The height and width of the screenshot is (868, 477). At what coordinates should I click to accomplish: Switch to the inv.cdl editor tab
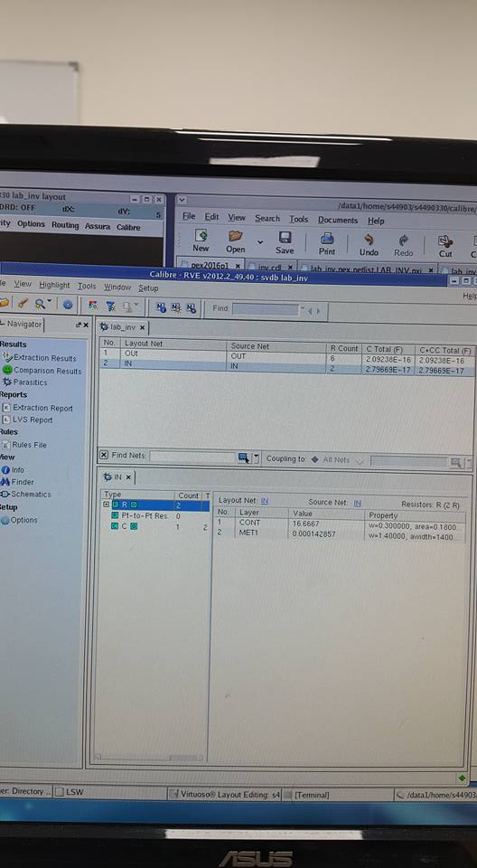click(x=269, y=267)
